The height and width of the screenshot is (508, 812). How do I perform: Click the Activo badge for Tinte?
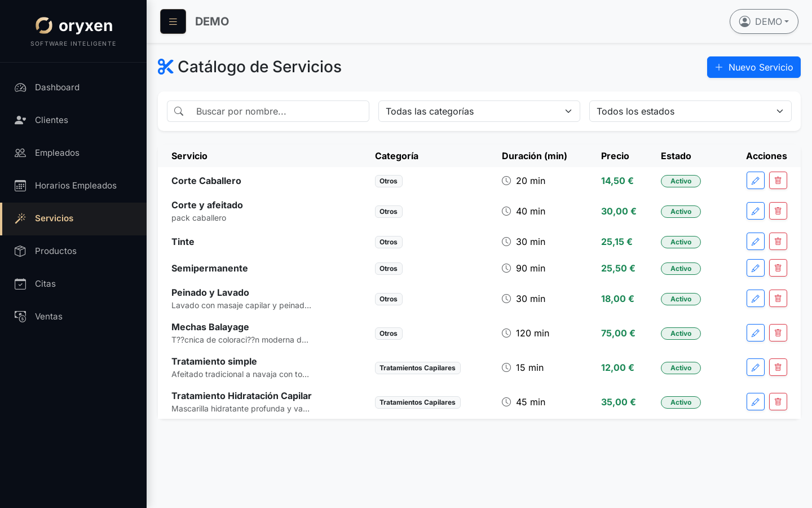coord(681,242)
